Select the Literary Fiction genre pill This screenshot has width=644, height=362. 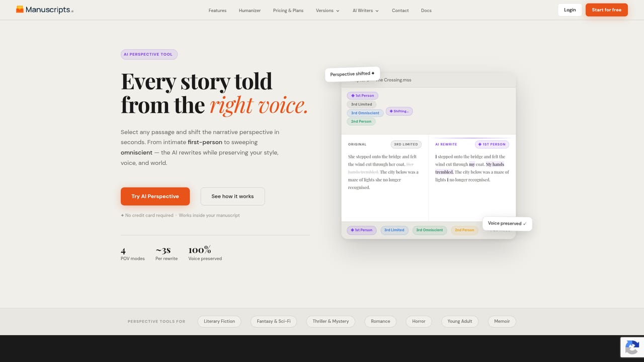point(219,321)
